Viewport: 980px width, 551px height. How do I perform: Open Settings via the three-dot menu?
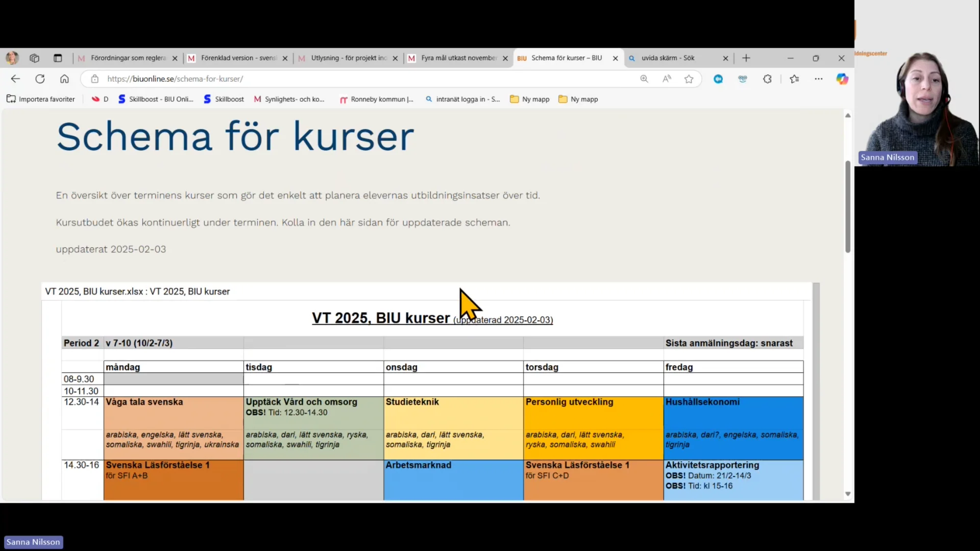[819, 79]
